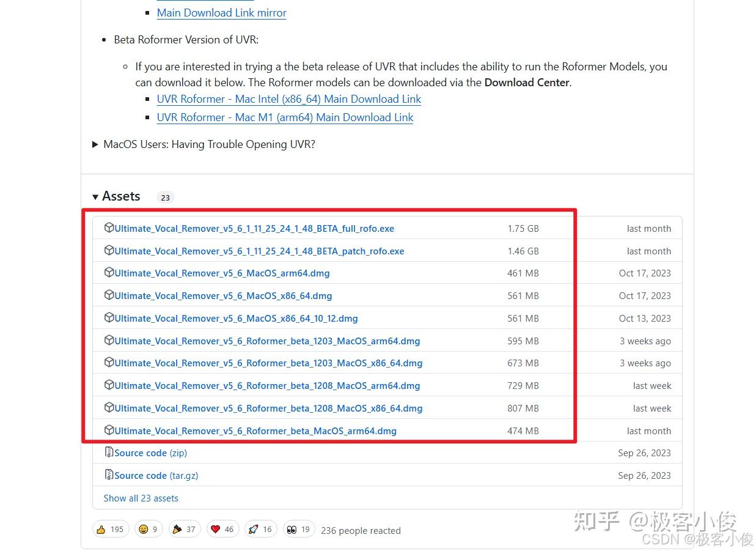Click the package icon beside Roformer_beta_1208_MacOS_x86_64.dmg

(x=109, y=408)
